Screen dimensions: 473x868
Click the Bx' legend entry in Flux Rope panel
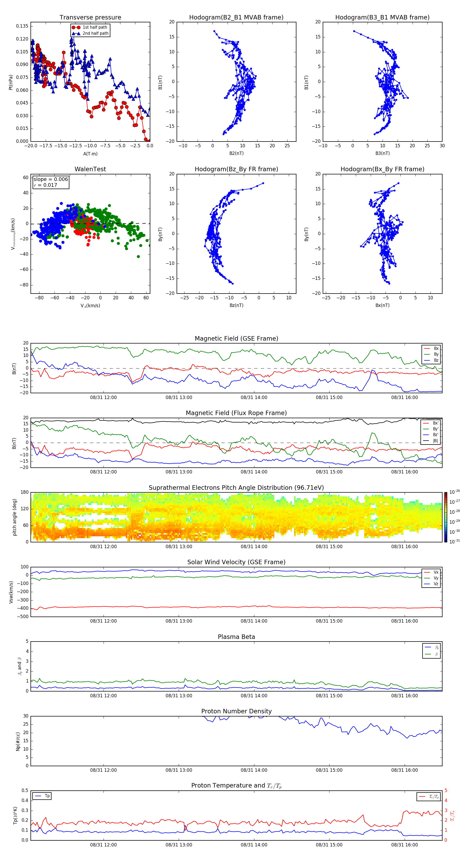pos(431,423)
